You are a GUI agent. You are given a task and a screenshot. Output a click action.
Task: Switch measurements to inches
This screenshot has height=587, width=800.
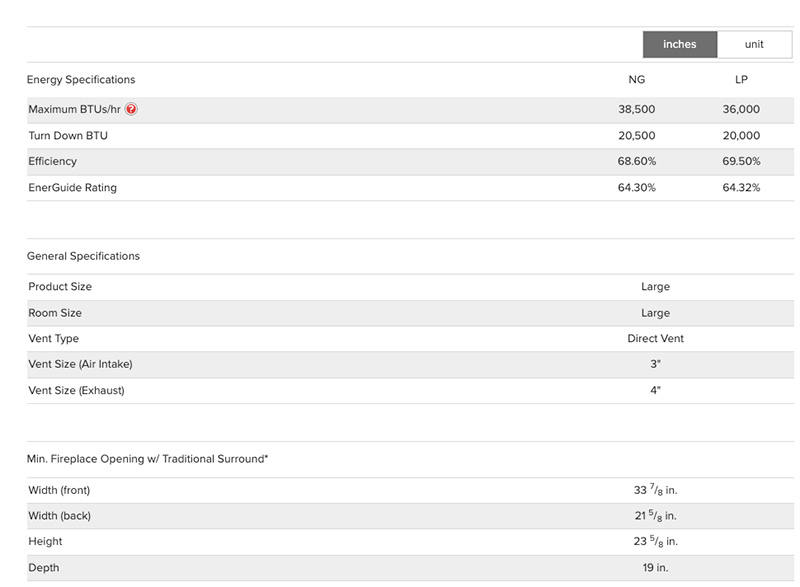click(x=679, y=44)
